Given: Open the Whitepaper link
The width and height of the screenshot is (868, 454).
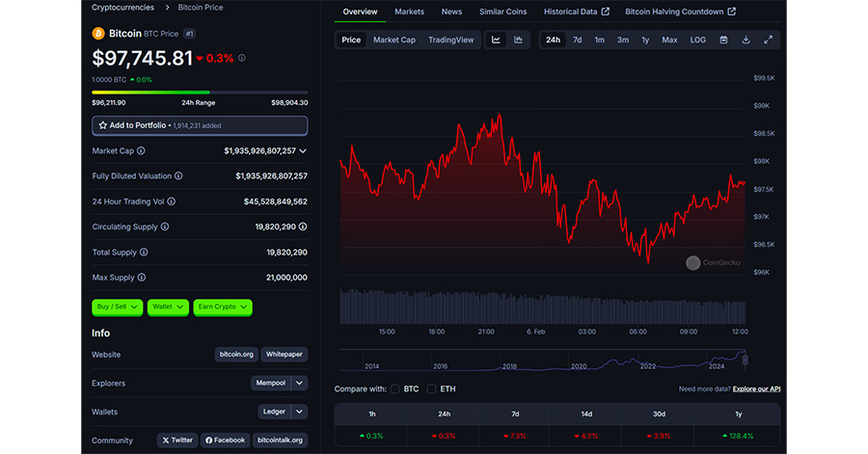Looking at the screenshot, I should pyautogui.click(x=284, y=355).
